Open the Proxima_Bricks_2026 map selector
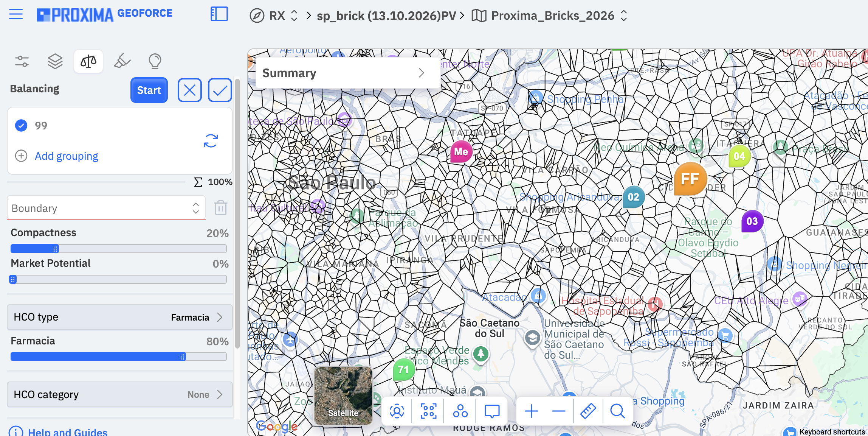868x436 pixels. (x=550, y=16)
